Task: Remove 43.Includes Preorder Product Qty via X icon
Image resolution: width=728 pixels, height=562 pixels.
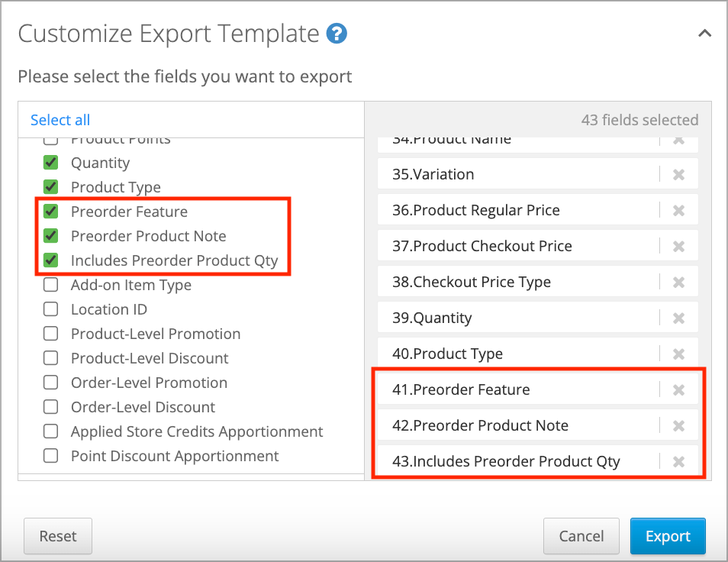Action: (x=678, y=462)
